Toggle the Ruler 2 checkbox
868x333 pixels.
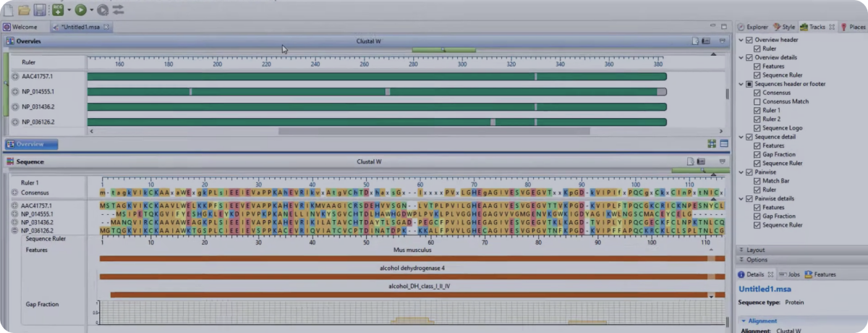(757, 119)
